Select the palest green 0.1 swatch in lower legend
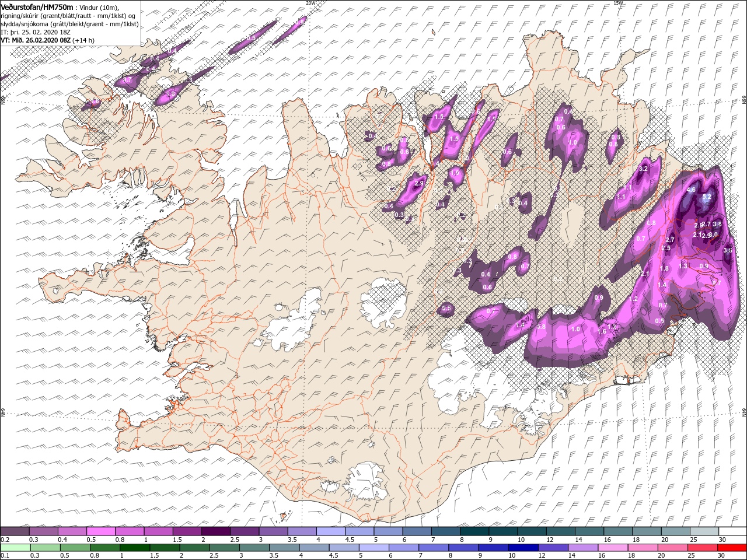 point(15,548)
